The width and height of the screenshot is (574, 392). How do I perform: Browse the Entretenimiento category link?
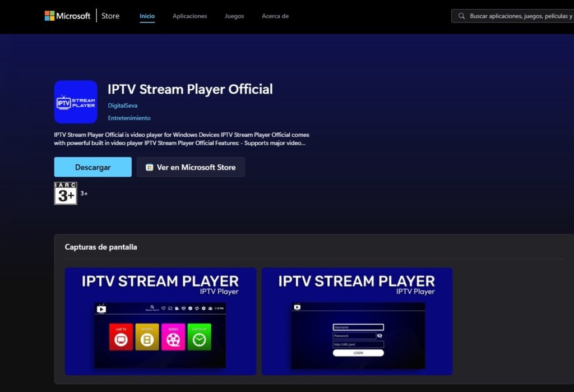pyautogui.click(x=129, y=118)
